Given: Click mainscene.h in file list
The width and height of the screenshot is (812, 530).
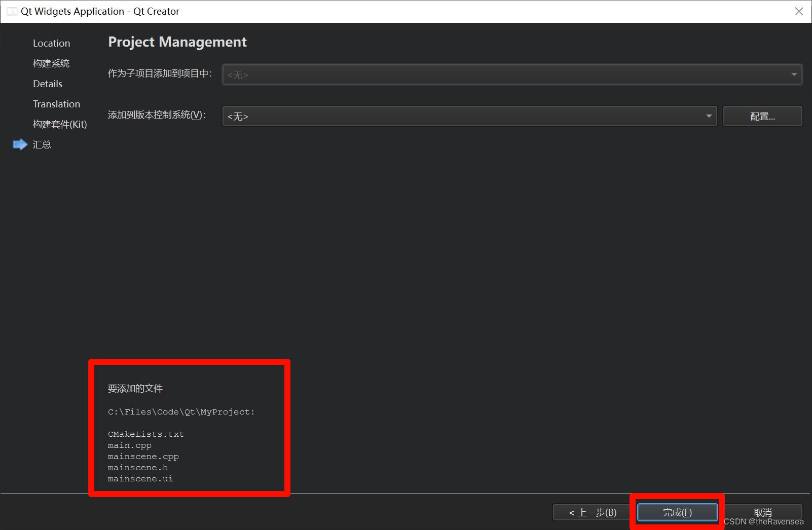Looking at the screenshot, I should 138,468.
